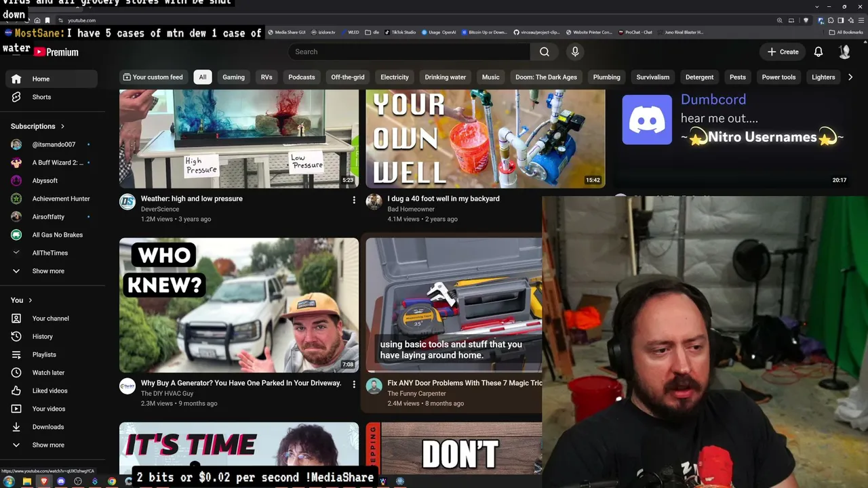Select the Doom: The Dark Ages chip
Viewport: 868px width, 488px height.
pyautogui.click(x=546, y=77)
